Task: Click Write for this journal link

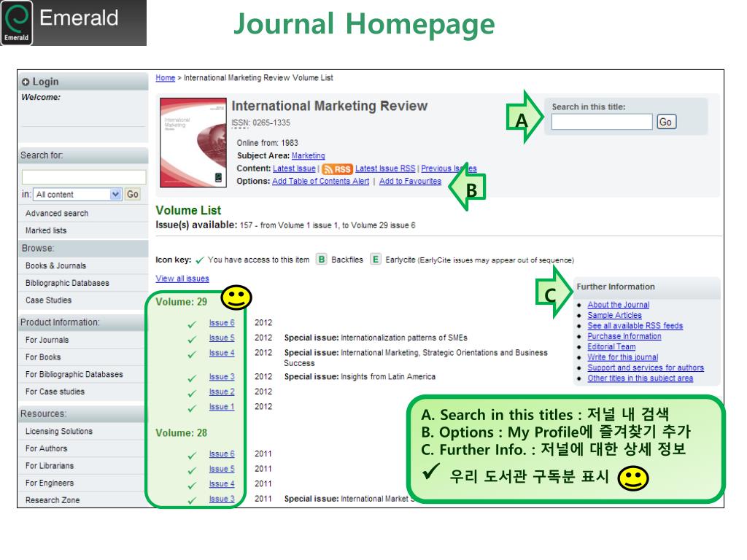Action: point(623,357)
